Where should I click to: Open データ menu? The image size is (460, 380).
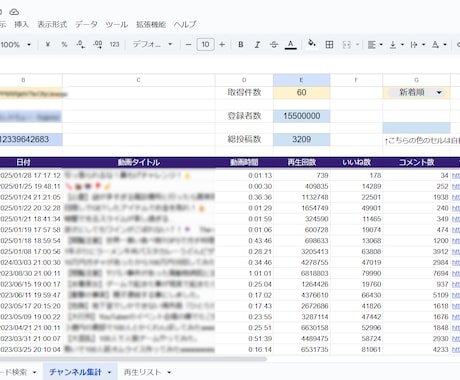pyautogui.click(x=86, y=24)
